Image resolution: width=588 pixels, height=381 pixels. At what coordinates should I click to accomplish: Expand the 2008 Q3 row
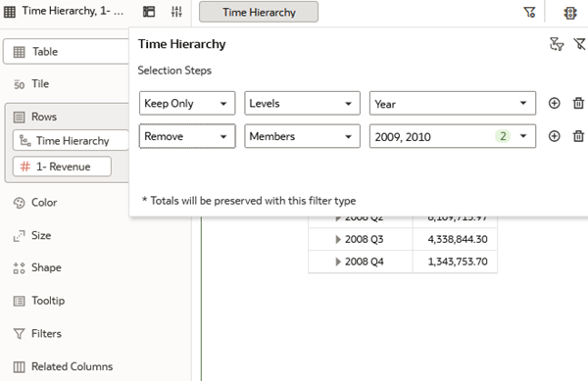click(338, 239)
